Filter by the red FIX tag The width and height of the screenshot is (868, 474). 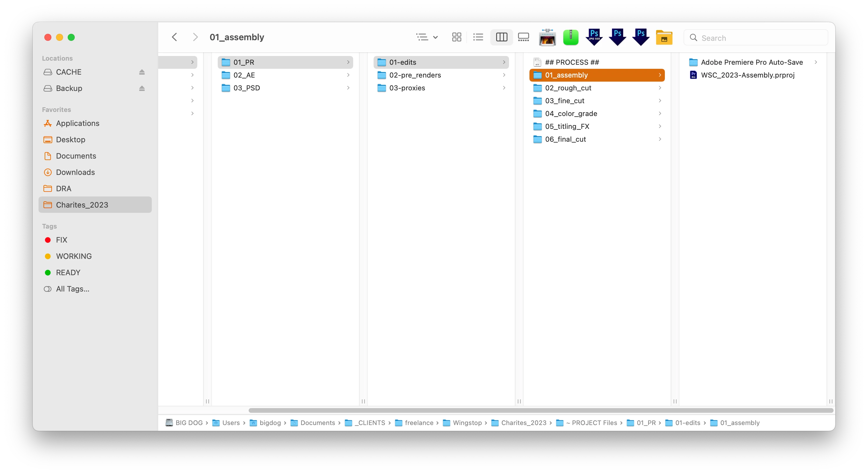point(61,240)
